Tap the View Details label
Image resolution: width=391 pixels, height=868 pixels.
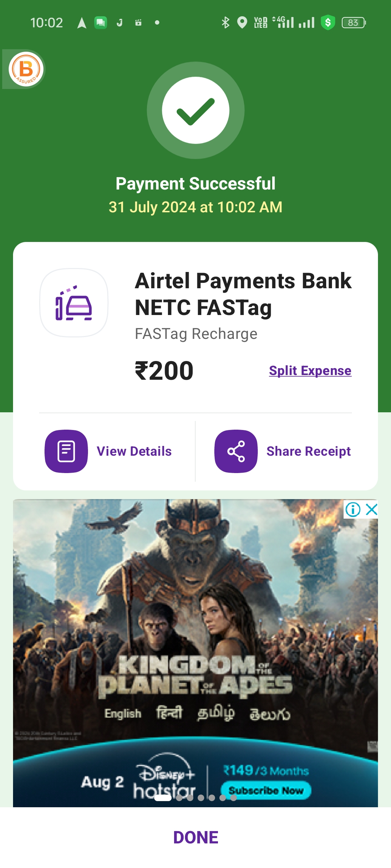tap(134, 451)
